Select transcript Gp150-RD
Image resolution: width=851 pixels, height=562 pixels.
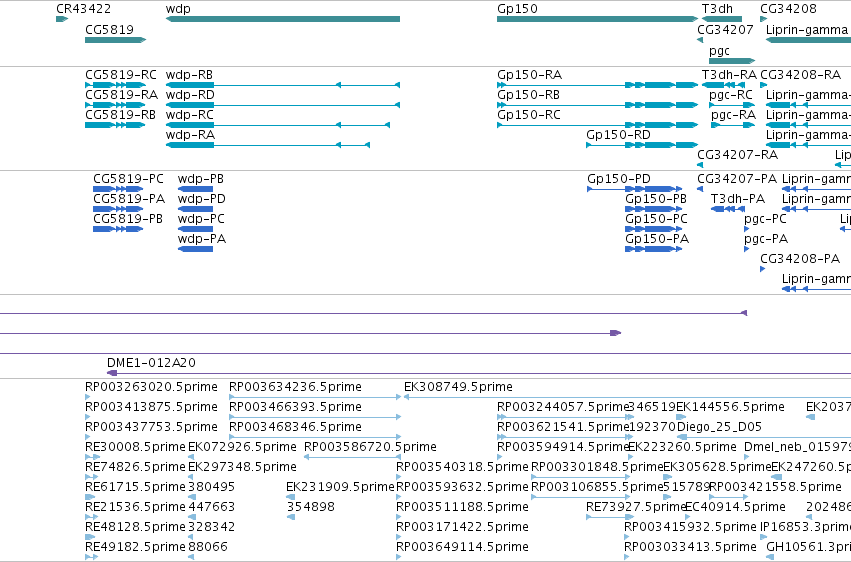[x=642, y=145]
